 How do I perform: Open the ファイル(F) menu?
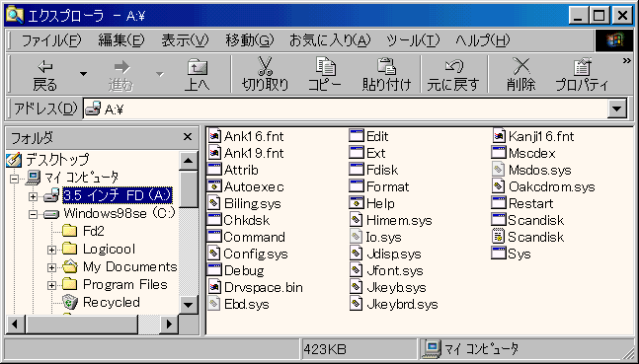pyautogui.click(x=51, y=40)
